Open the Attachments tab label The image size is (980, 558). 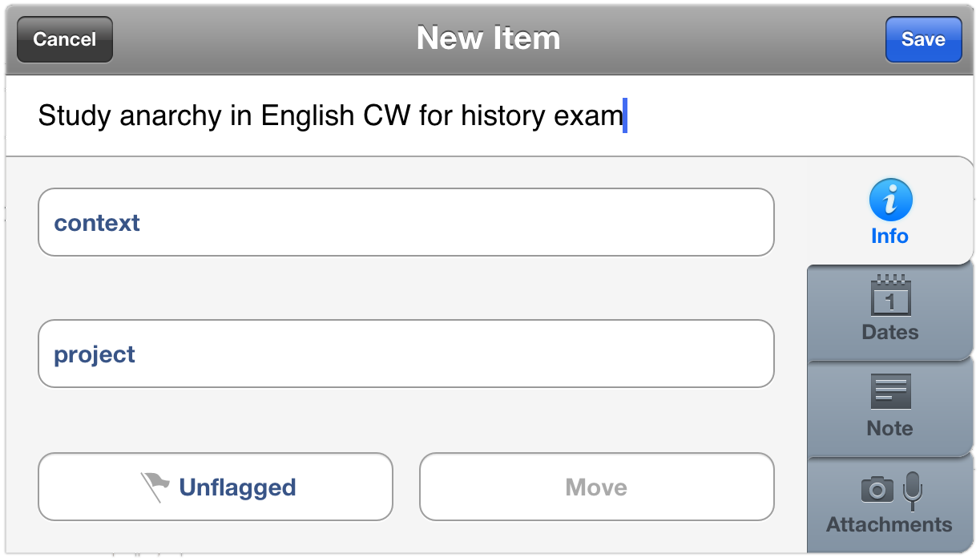(x=889, y=524)
